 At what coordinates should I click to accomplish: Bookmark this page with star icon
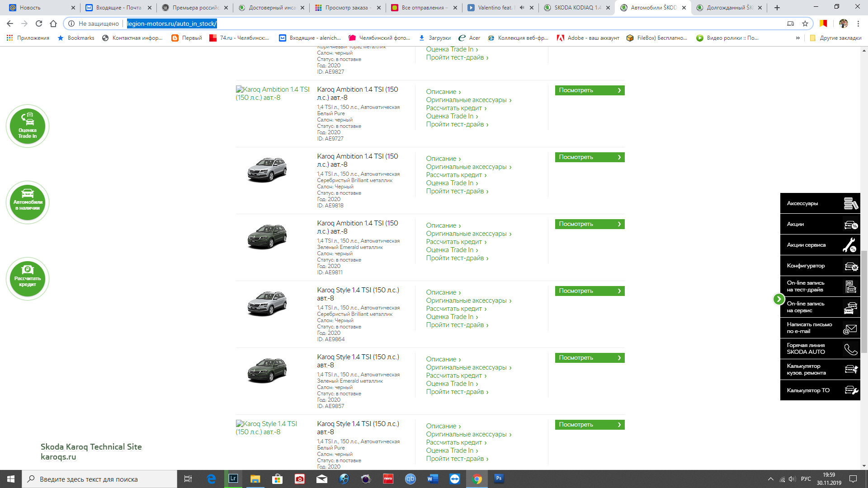(805, 23)
